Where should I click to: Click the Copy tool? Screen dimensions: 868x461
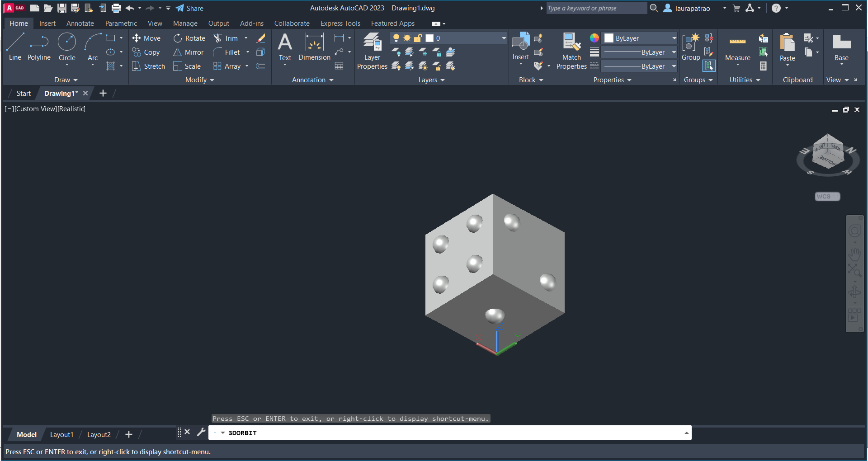146,52
